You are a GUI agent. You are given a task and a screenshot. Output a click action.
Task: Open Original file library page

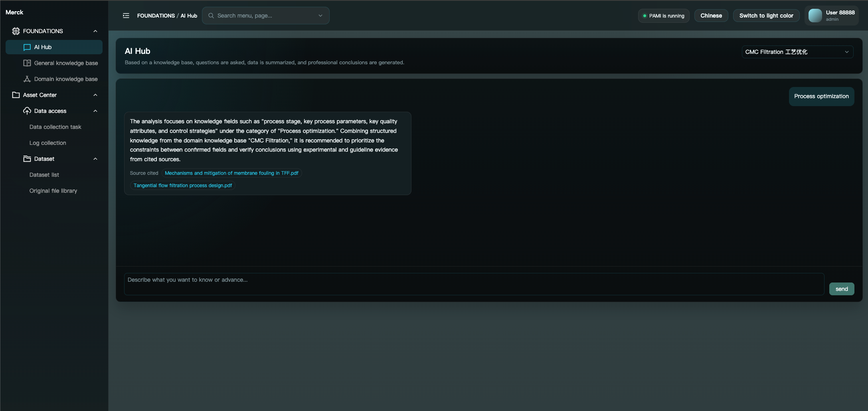(x=53, y=191)
